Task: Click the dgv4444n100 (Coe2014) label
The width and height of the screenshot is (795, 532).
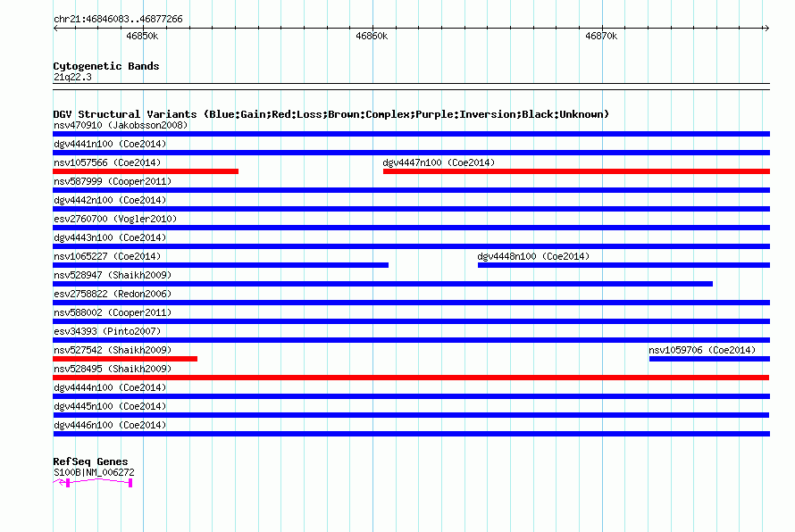Action: (110, 387)
